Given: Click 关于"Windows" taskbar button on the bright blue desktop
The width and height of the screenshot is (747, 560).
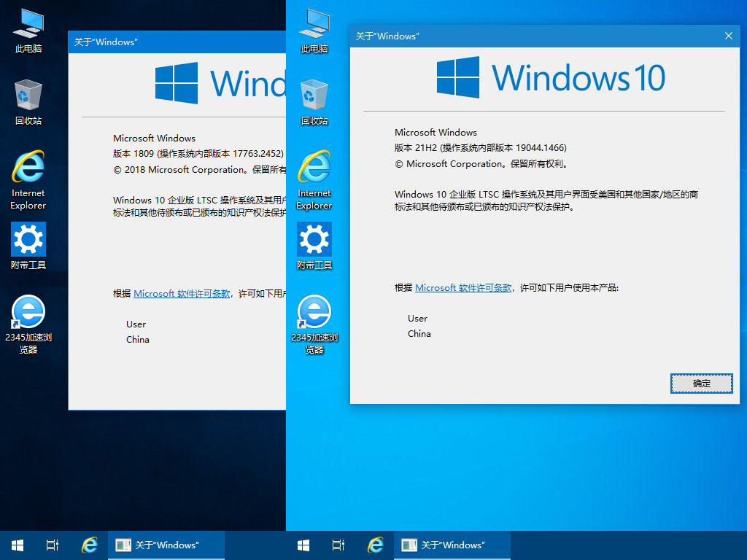Looking at the screenshot, I should click(452, 545).
